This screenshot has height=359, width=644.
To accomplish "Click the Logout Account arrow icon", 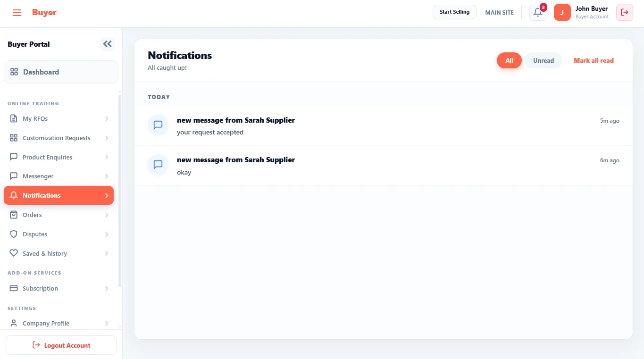I will pos(36,345).
